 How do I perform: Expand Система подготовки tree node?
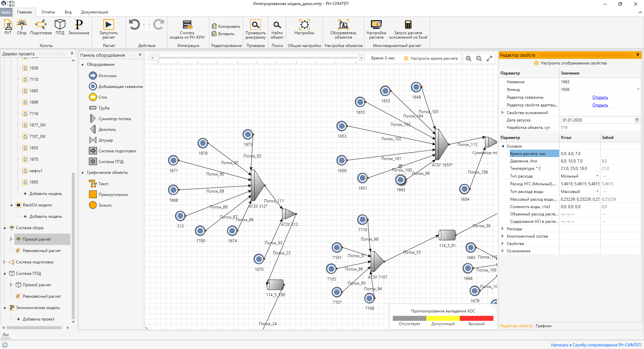[4, 262]
